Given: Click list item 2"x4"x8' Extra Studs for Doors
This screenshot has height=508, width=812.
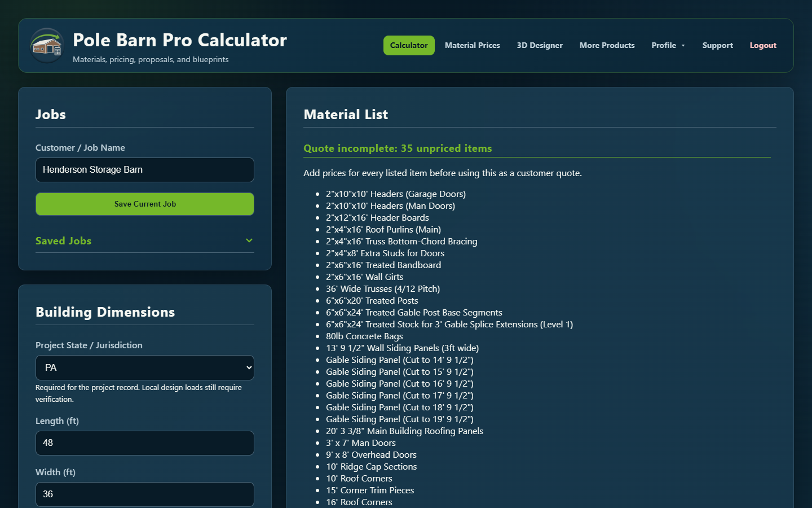Looking at the screenshot, I should pyautogui.click(x=385, y=253).
